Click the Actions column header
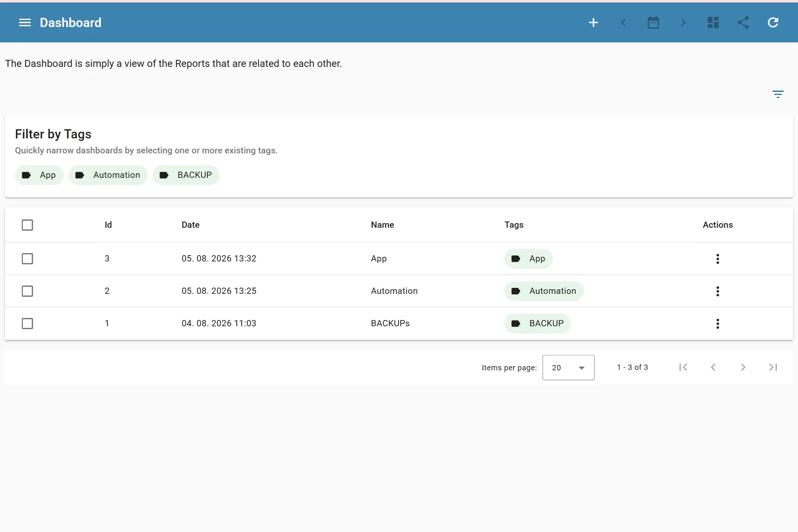The height and width of the screenshot is (532, 798). (x=718, y=225)
